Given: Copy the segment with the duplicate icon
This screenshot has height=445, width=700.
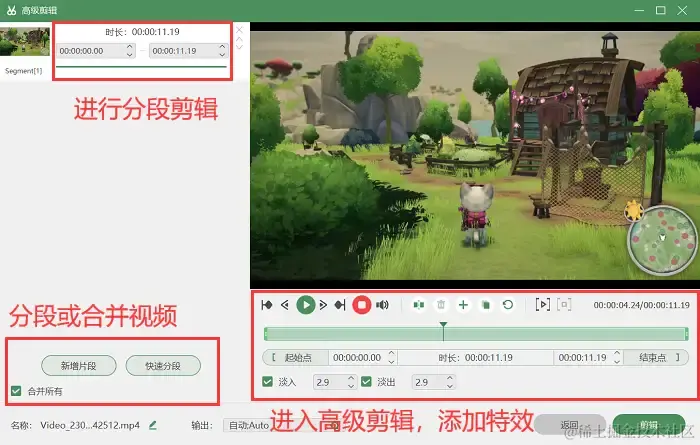Looking at the screenshot, I should [486, 305].
